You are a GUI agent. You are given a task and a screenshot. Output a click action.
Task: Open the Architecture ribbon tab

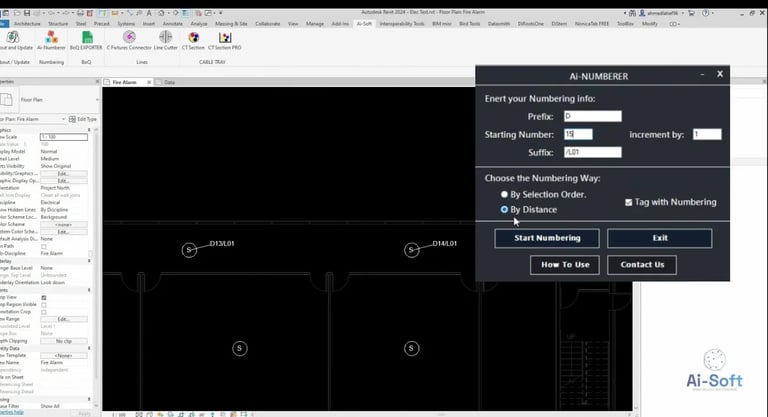(x=27, y=24)
